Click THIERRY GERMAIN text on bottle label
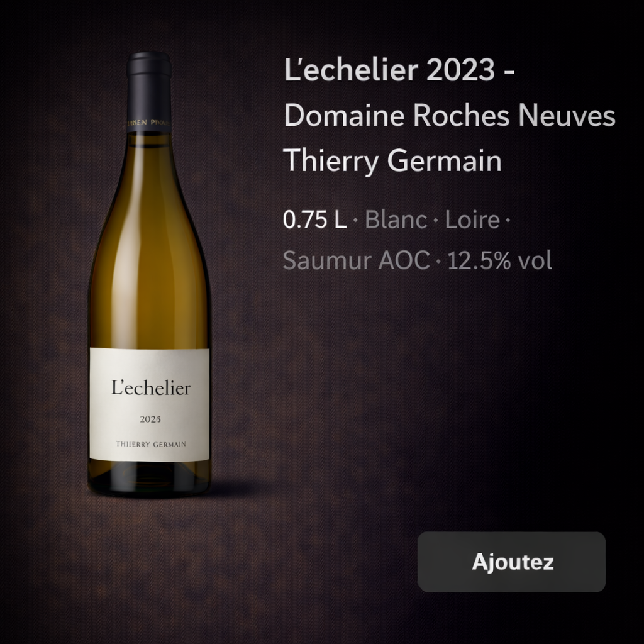The height and width of the screenshot is (644, 644). pos(151,444)
